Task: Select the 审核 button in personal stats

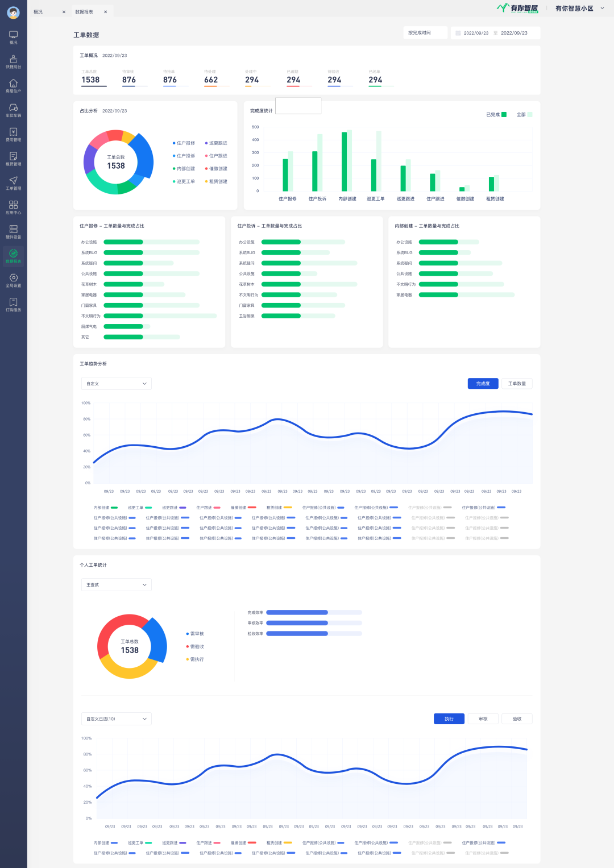Action: tap(483, 719)
